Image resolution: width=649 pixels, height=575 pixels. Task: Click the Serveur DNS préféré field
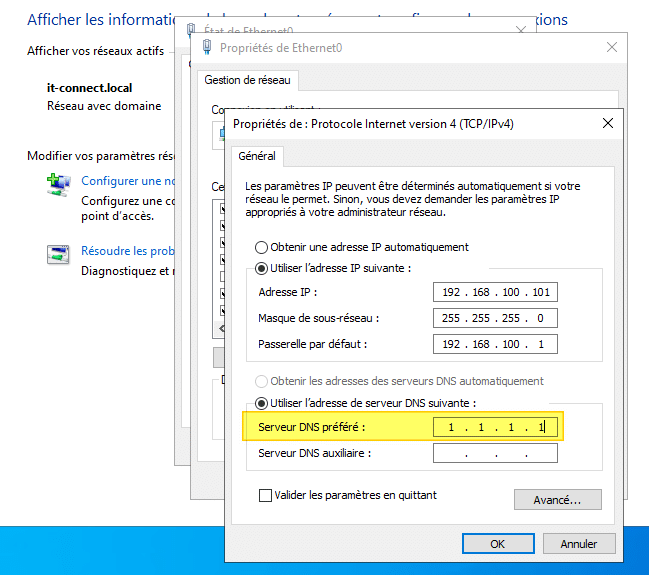click(495, 427)
